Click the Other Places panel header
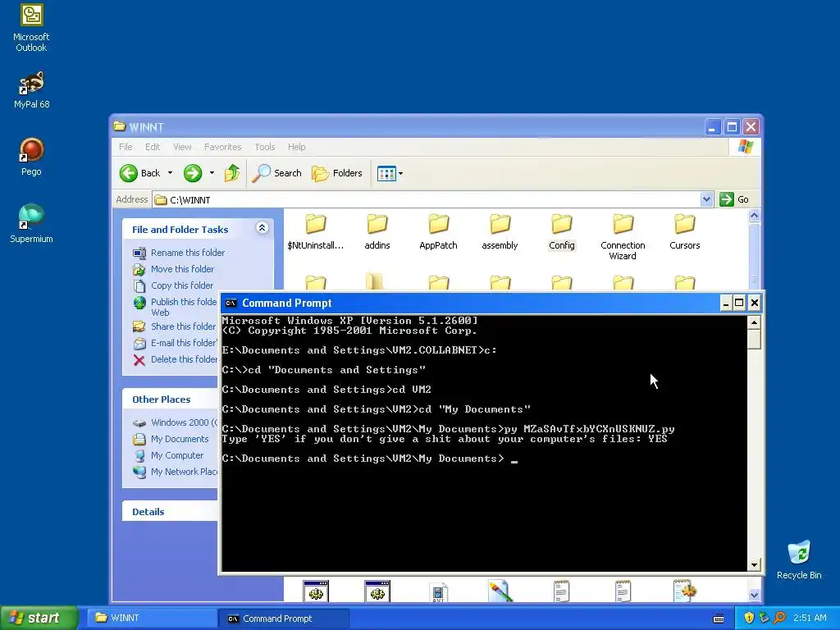Screen dimensions: 840x630 point(170,399)
